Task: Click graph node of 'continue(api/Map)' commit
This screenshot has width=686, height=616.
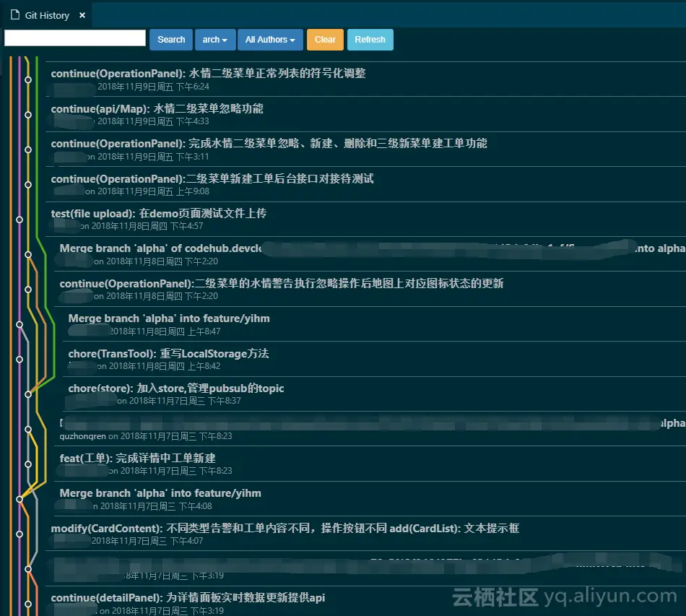Action: click(x=28, y=115)
